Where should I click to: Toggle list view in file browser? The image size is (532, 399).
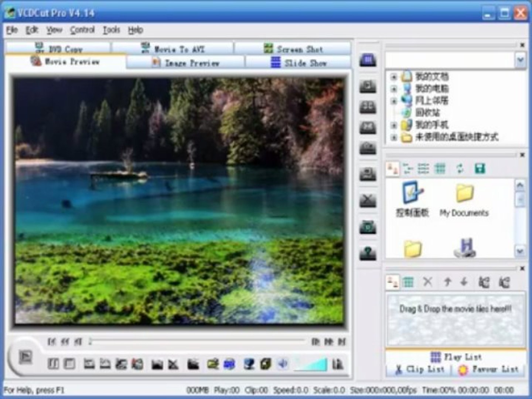click(x=423, y=169)
